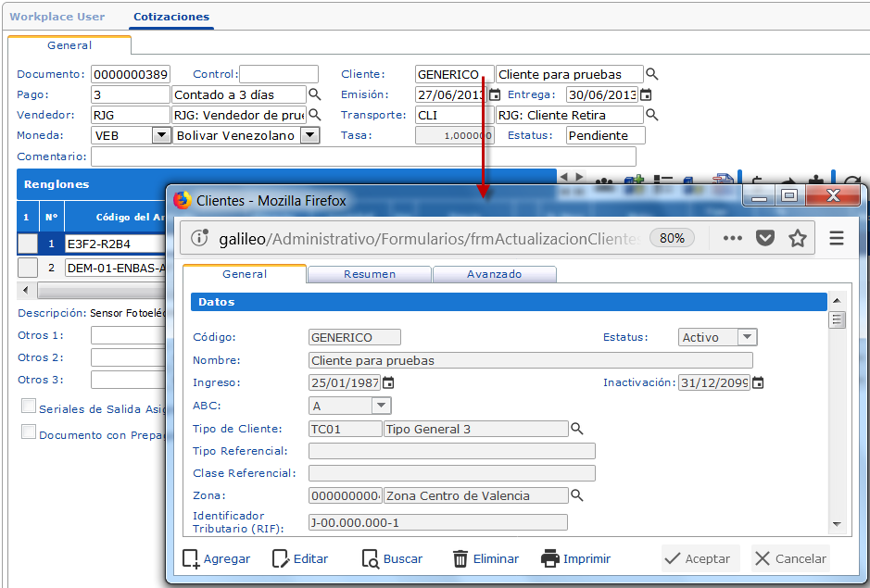Open the Avanzado tab
The height and width of the screenshot is (588, 870).
(x=494, y=274)
